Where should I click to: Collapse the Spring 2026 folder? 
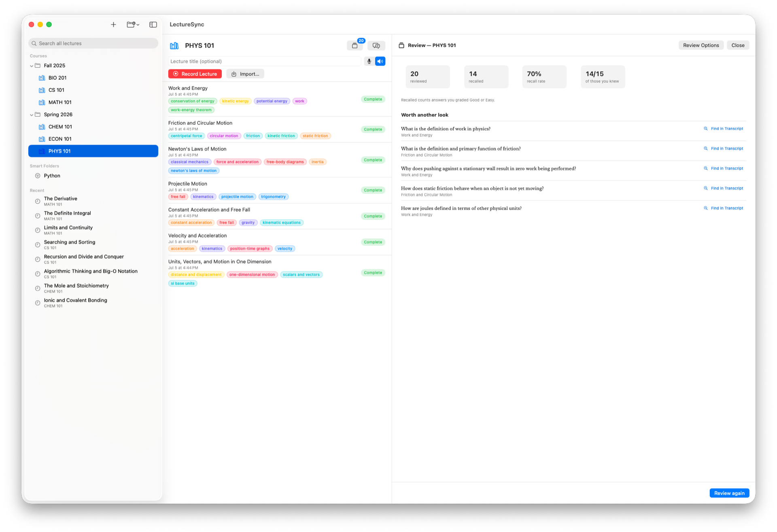32,115
